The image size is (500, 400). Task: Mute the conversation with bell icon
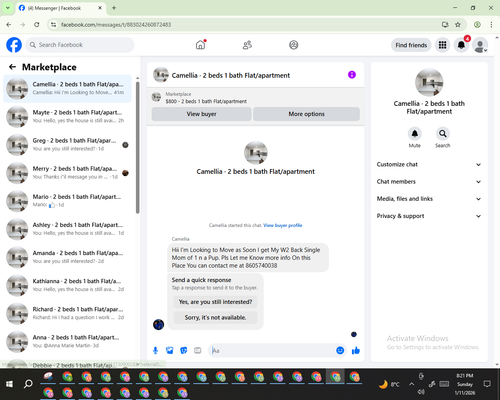click(x=415, y=134)
